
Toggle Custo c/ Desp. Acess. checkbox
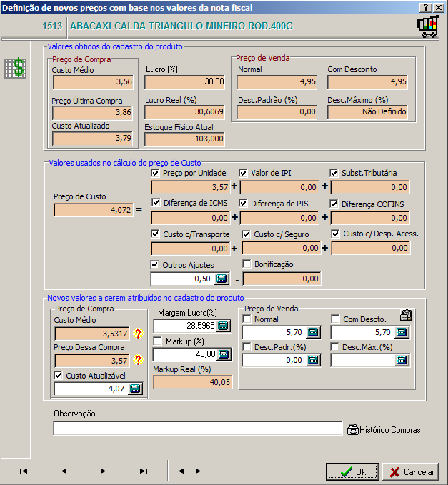[335, 234]
